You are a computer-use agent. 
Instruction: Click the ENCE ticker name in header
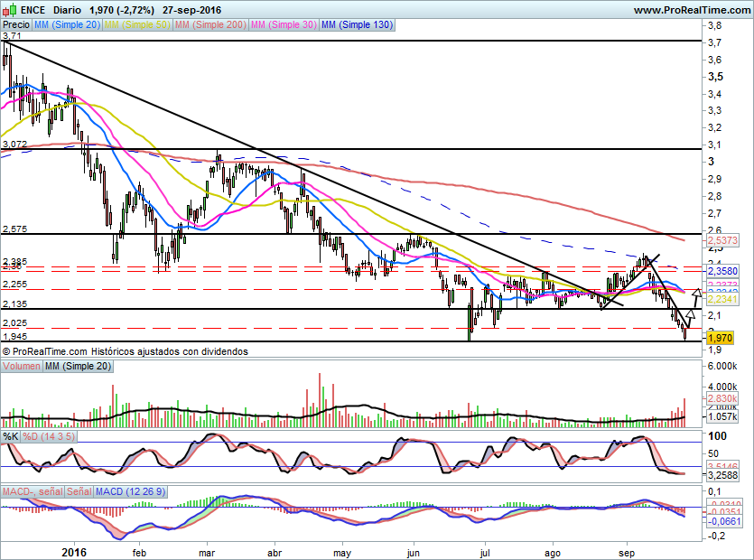(x=34, y=9)
